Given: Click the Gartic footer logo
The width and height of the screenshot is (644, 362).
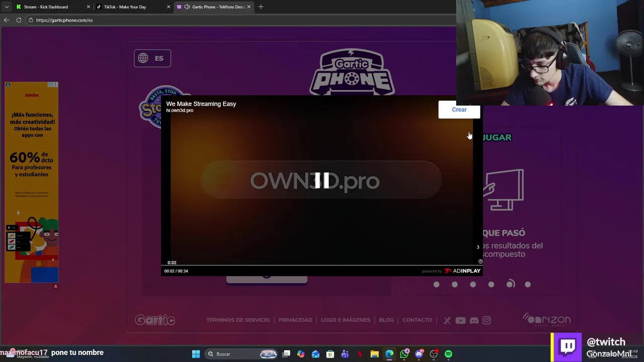Looking at the screenshot, I should click(x=155, y=320).
